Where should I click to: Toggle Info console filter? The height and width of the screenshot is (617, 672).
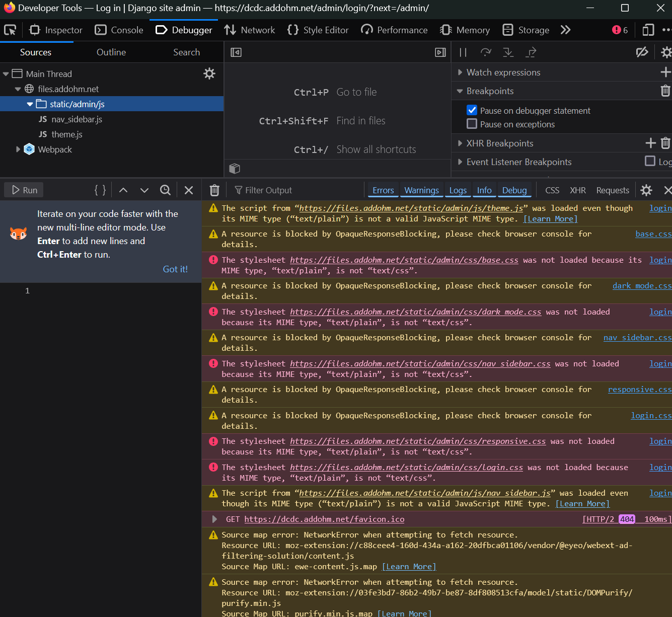(484, 190)
